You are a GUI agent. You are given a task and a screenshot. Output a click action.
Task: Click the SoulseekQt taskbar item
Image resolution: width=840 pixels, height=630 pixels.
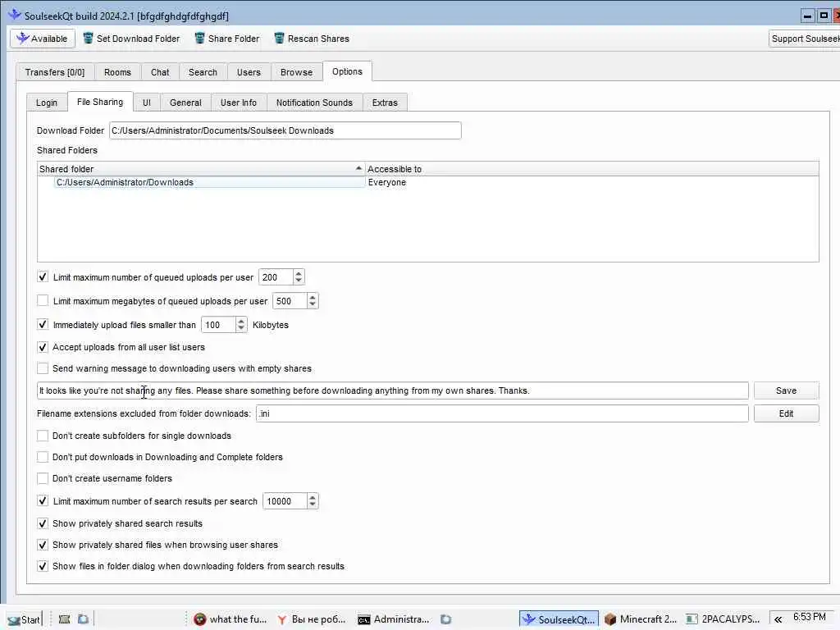(x=559, y=619)
